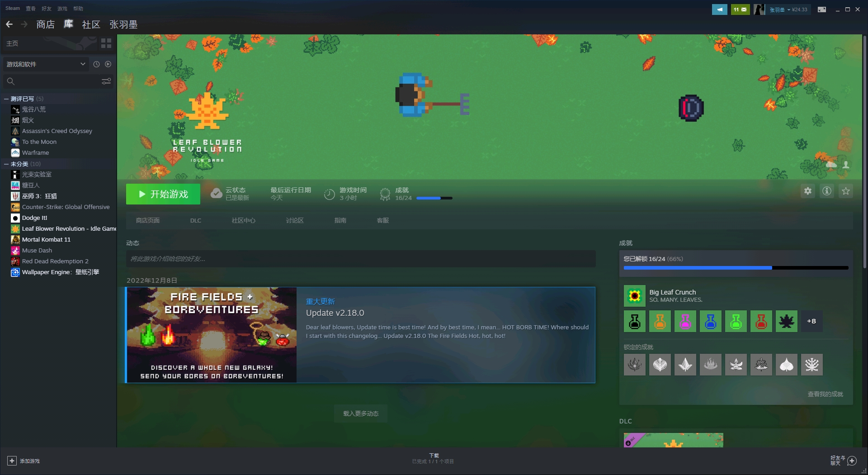Click the achievements 16/24 progress bar

coord(736,268)
